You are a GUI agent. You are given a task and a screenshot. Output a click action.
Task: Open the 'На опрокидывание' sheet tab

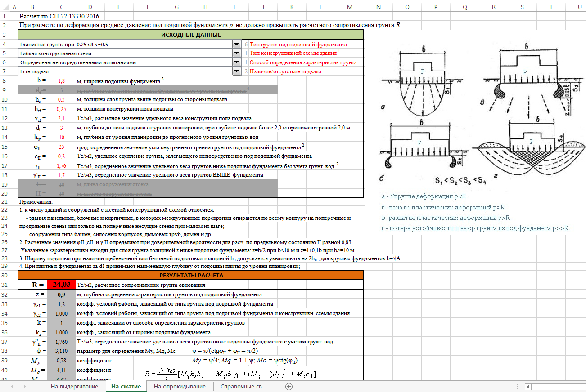pyautogui.click(x=180, y=387)
